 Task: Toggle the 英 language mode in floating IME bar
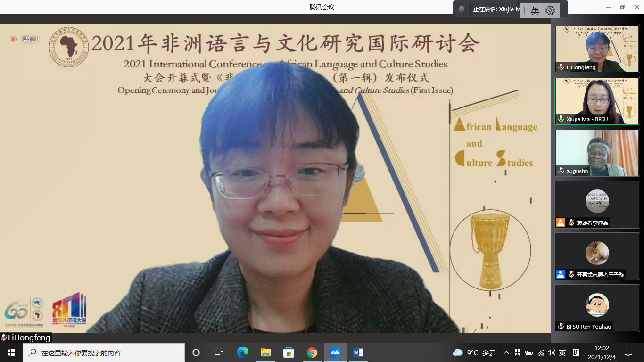pyautogui.click(x=535, y=10)
